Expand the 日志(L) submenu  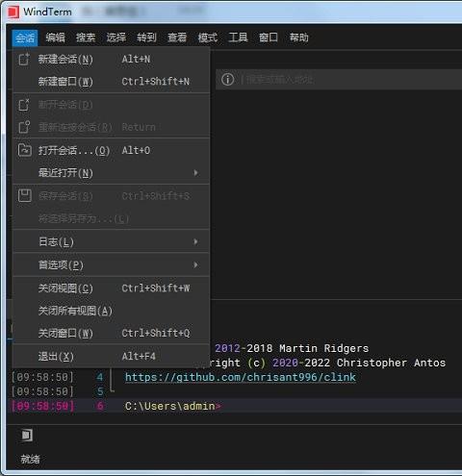pyautogui.click(x=111, y=241)
